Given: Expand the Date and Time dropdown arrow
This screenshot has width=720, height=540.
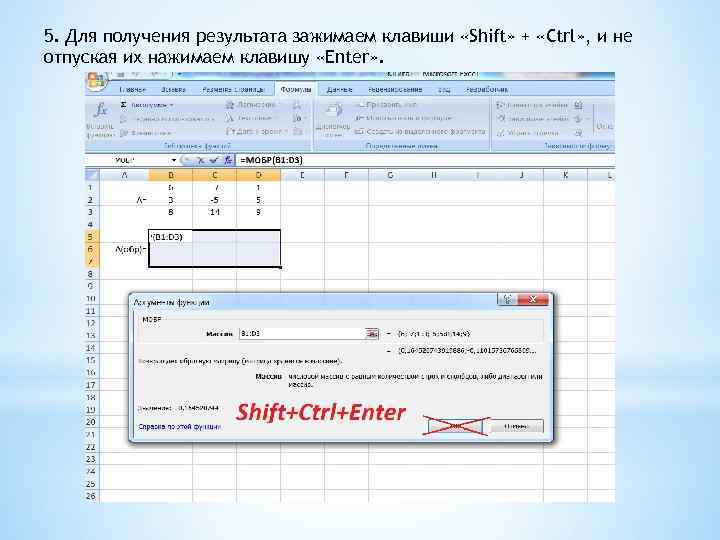Looking at the screenshot, I should (286, 132).
